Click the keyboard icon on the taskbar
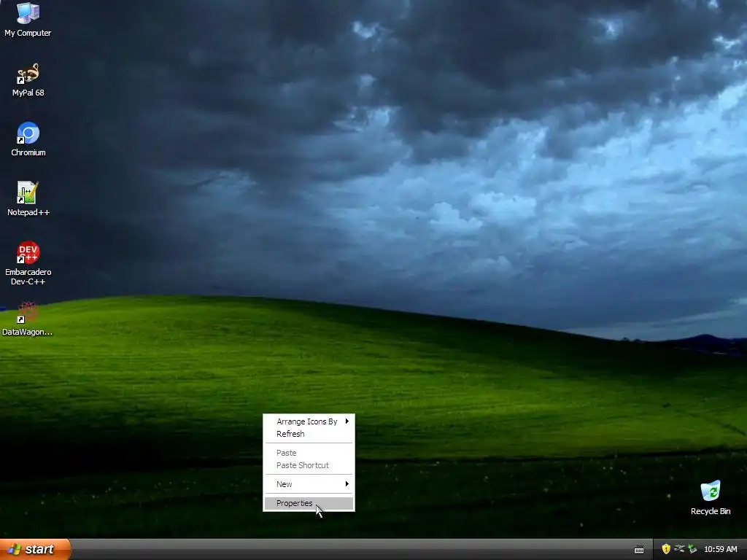 (639, 550)
